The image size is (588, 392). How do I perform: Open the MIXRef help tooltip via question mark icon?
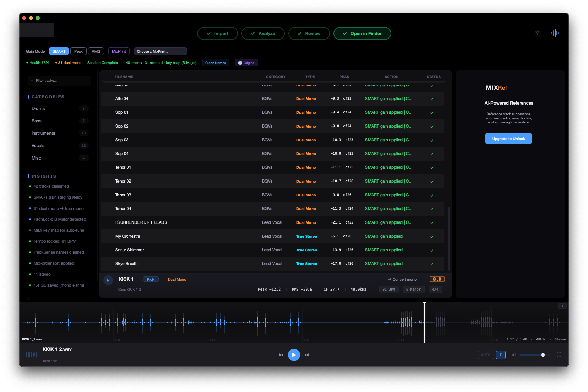(537, 33)
